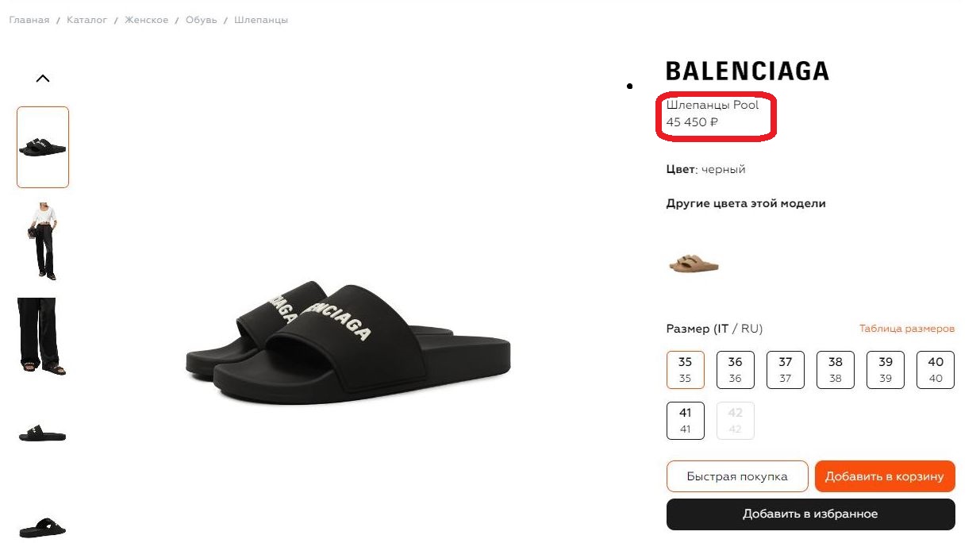
Task: Click "Добавить в избранное" button
Action: (810, 514)
